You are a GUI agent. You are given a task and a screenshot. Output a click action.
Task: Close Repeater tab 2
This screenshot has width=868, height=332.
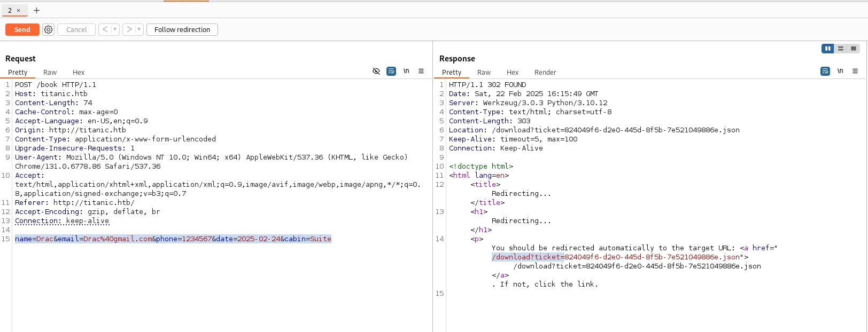[x=18, y=10]
